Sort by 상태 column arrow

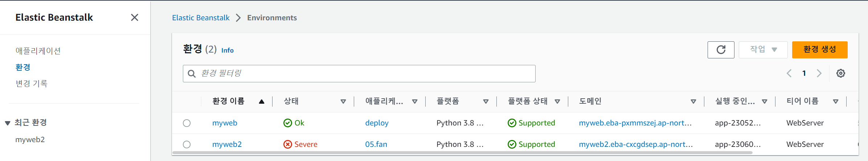(x=343, y=102)
